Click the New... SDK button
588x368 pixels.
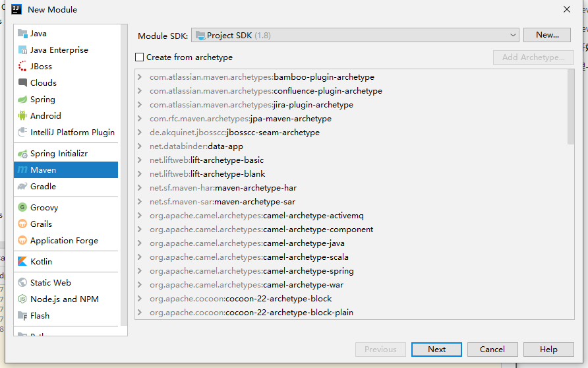point(547,35)
